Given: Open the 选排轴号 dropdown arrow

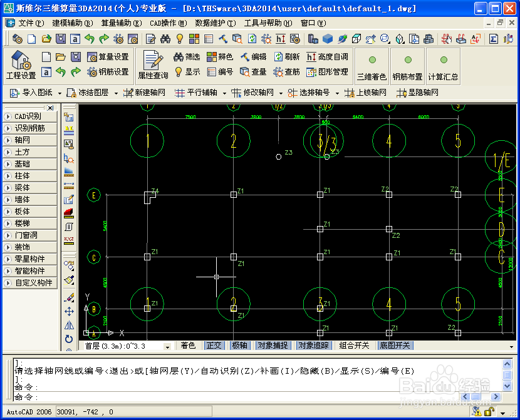Looking at the screenshot, I should [337, 93].
